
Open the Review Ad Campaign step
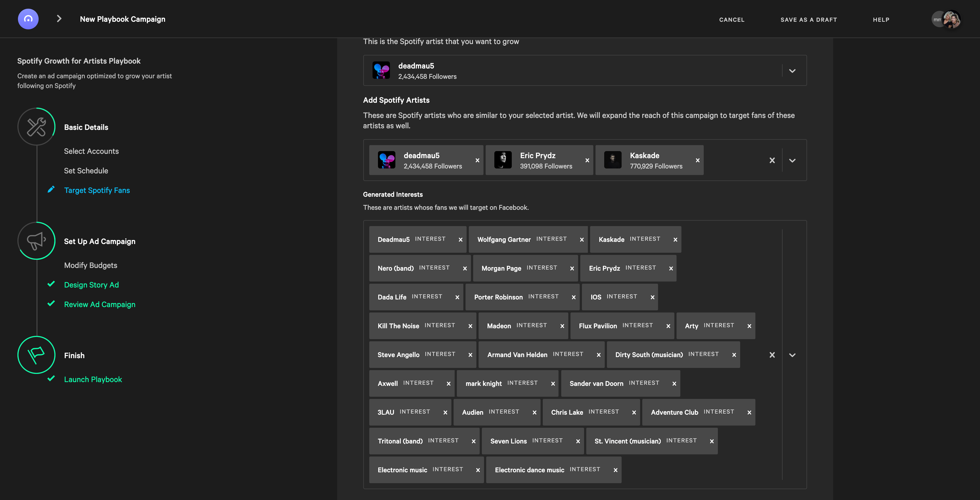100,304
